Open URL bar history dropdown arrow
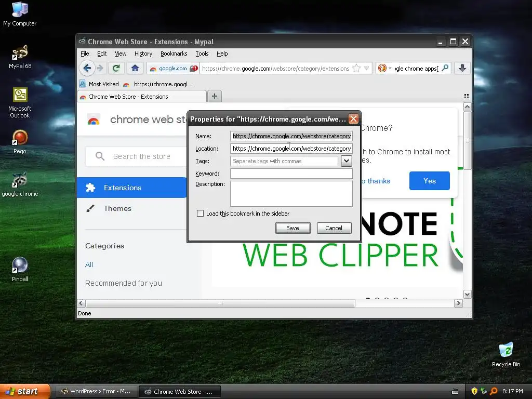Viewport: 532px width, 399px height. point(366,68)
